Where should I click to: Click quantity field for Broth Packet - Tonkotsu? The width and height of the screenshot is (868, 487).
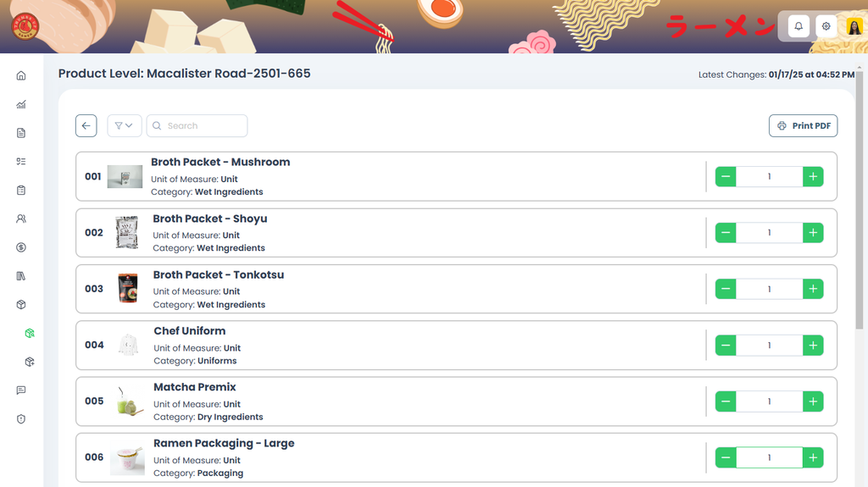[x=770, y=289]
